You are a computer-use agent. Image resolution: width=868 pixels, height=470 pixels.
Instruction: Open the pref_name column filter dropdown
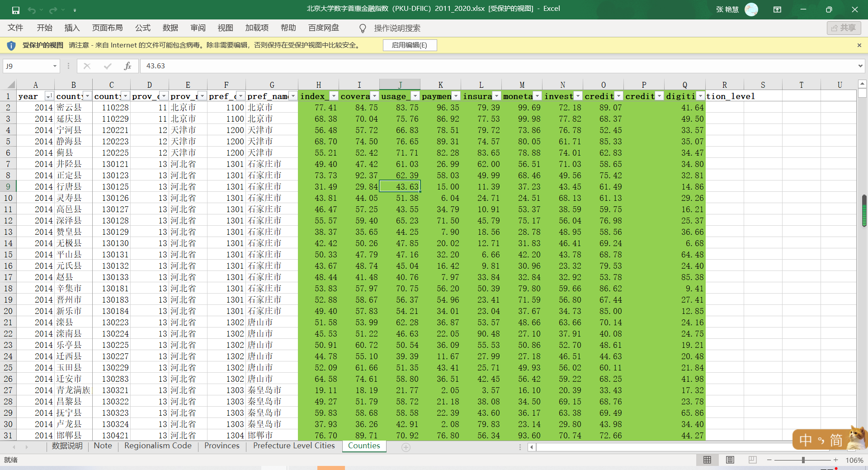pyautogui.click(x=293, y=96)
